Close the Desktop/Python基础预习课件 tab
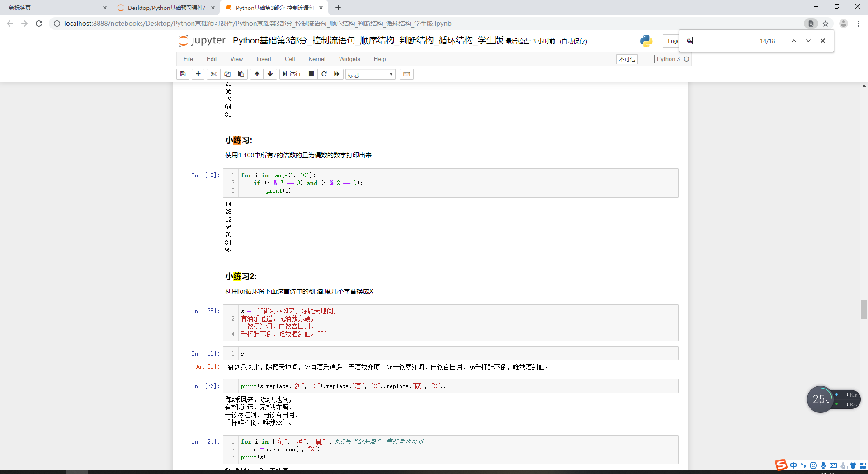 click(213, 8)
